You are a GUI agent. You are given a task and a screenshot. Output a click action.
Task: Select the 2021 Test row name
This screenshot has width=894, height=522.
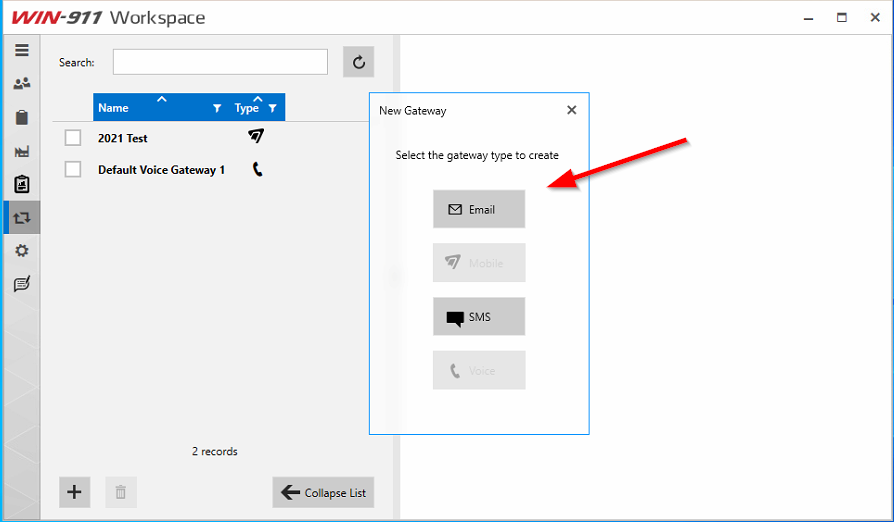(x=123, y=138)
